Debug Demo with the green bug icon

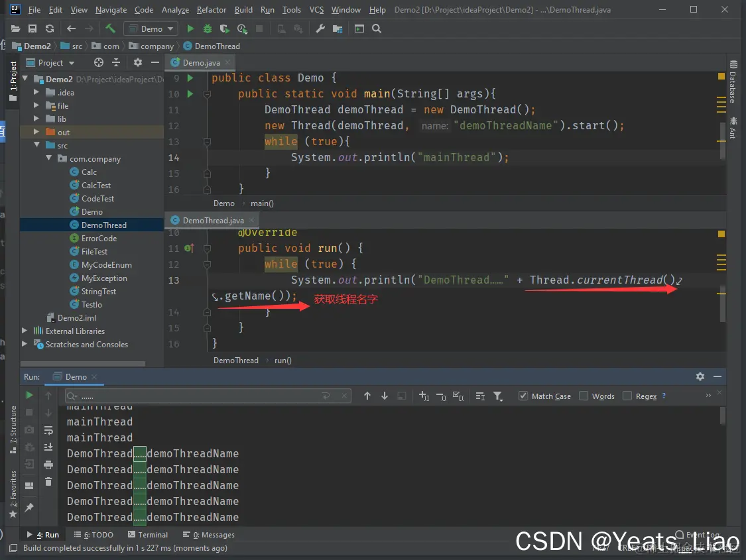[208, 29]
